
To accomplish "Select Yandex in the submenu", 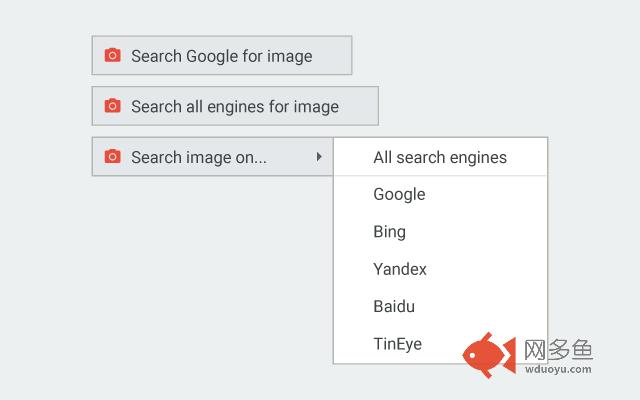I will tap(400, 269).
